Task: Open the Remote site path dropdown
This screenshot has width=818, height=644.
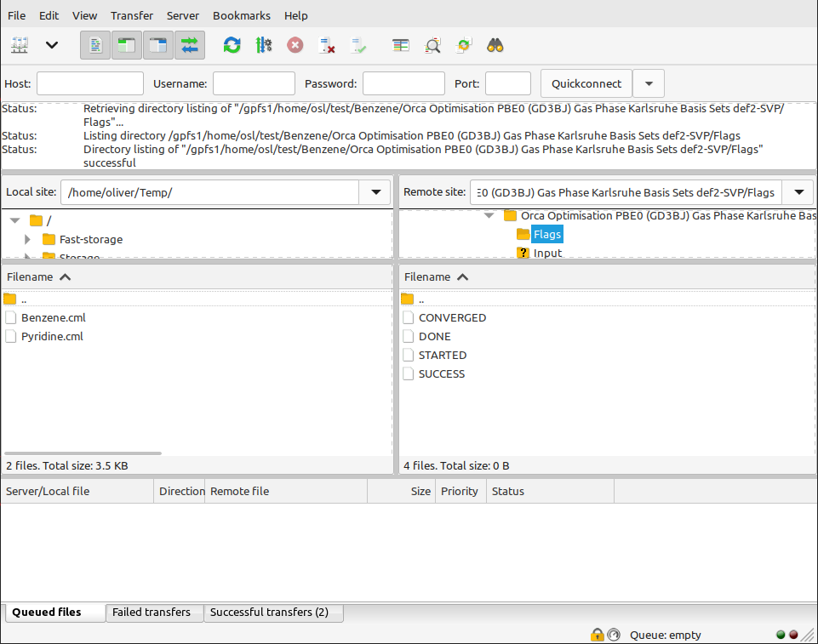Action: (798, 192)
